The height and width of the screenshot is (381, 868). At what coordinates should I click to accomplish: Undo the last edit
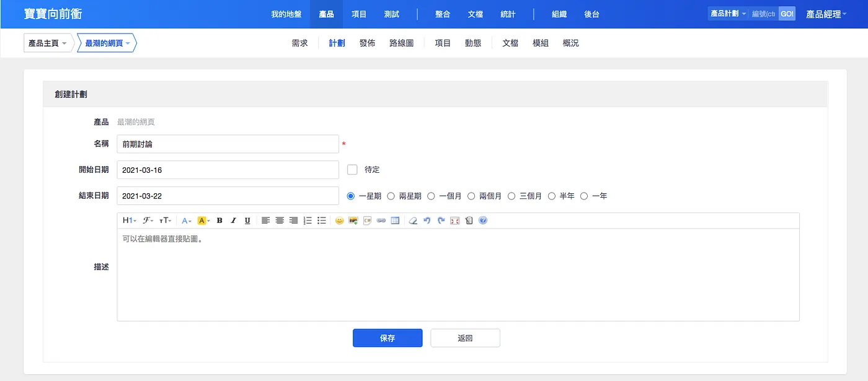click(427, 221)
